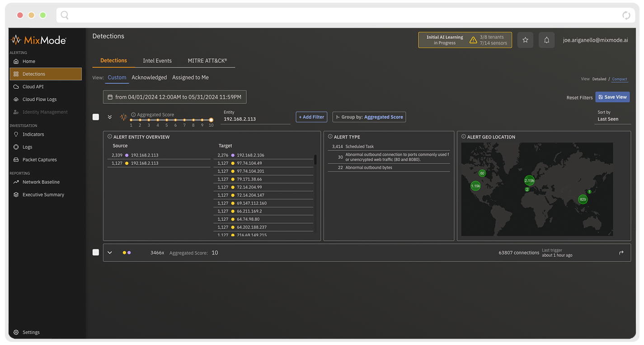
Task: Click the 60 map cluster marker
Action: pos(482,173)
